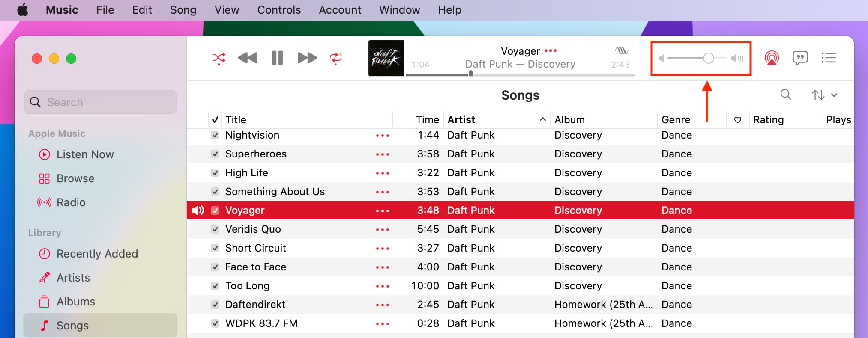This screenshot has height=338, width=868.
Task: Adjust the volume slider knob
Action: [x=708, y=58]
